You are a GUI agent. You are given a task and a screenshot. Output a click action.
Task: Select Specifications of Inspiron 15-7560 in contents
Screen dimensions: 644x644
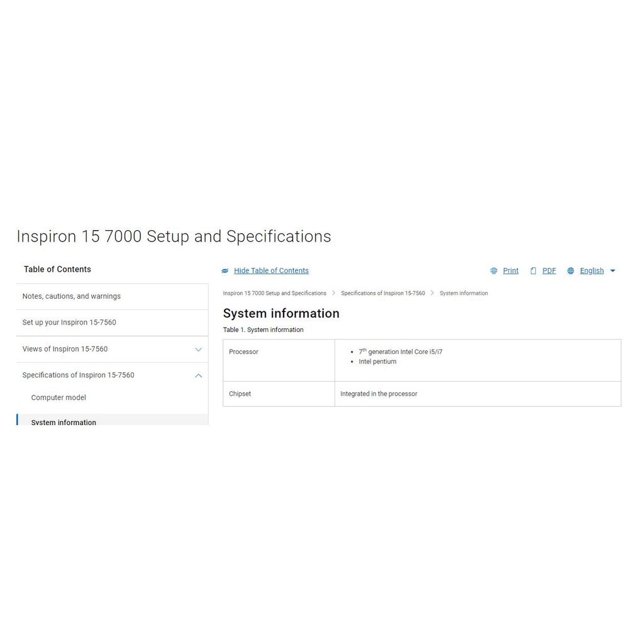pyautogui.click(x=78, y=375)
